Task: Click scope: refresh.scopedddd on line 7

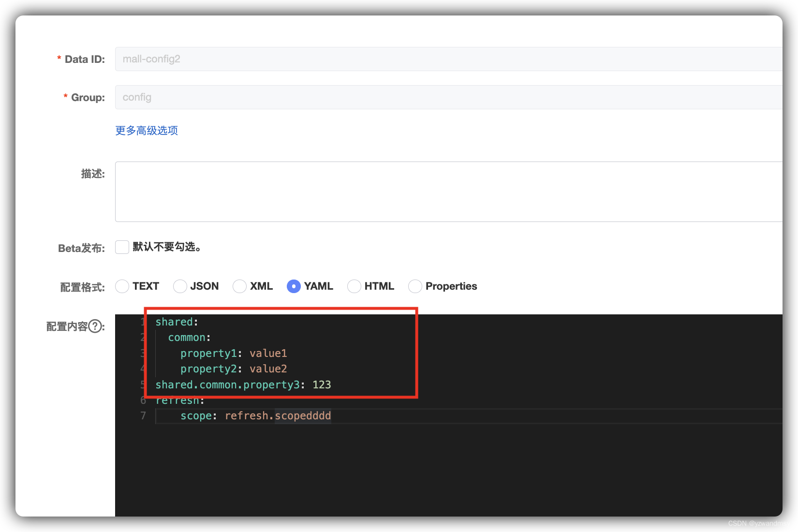Action: click(x=255, y=415)
